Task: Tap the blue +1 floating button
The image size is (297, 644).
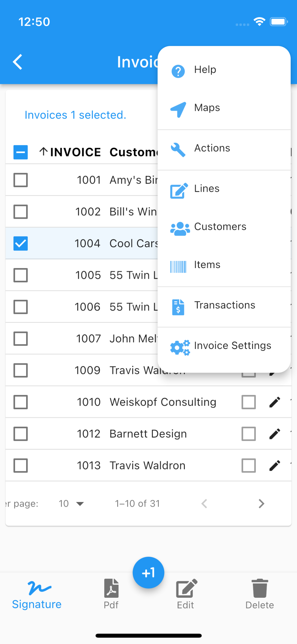Action: click(x=148, y=572)
